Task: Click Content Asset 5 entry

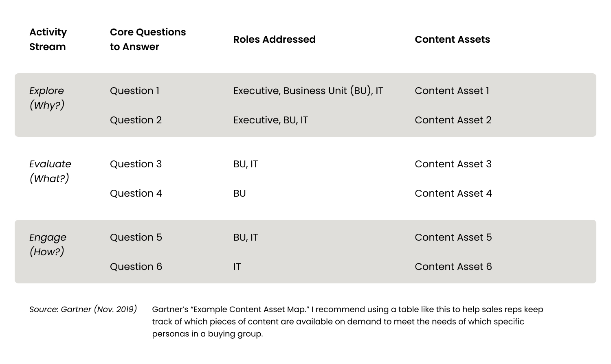Action: pos(453,237)
